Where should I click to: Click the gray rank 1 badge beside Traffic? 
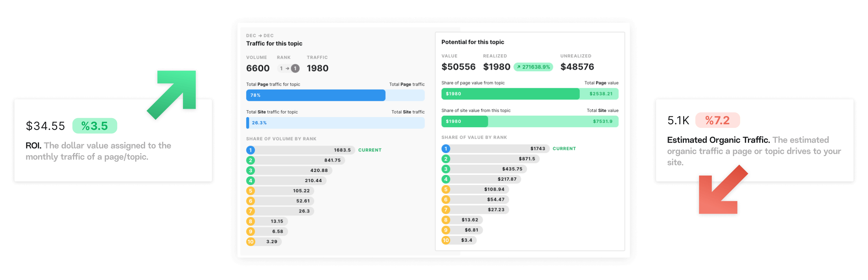(x=295, y=68)
